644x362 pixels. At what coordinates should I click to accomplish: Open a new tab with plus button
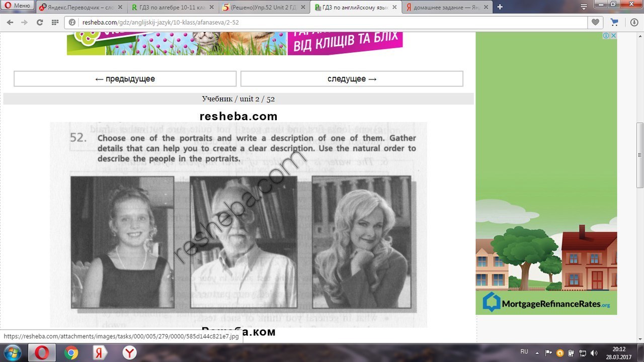(500, 7)
